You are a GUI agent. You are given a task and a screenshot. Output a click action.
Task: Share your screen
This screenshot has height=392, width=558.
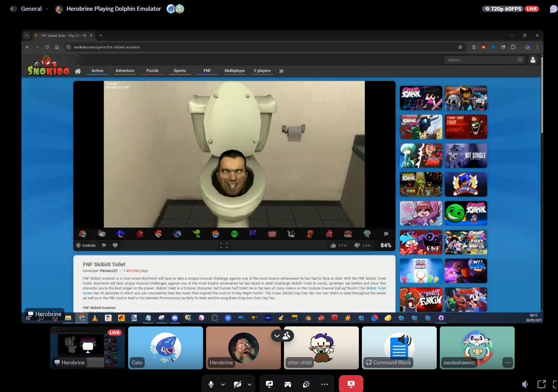pos(269,384)
